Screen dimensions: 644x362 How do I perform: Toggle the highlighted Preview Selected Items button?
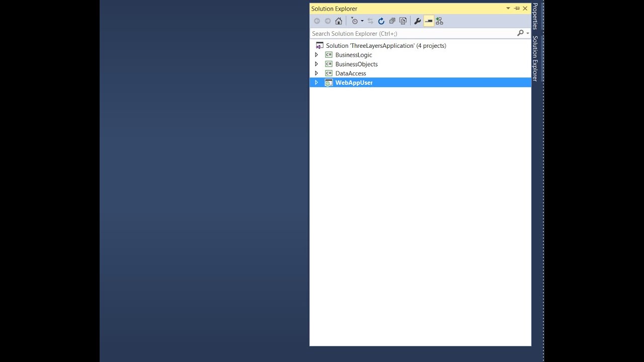[x=429, y=21]
